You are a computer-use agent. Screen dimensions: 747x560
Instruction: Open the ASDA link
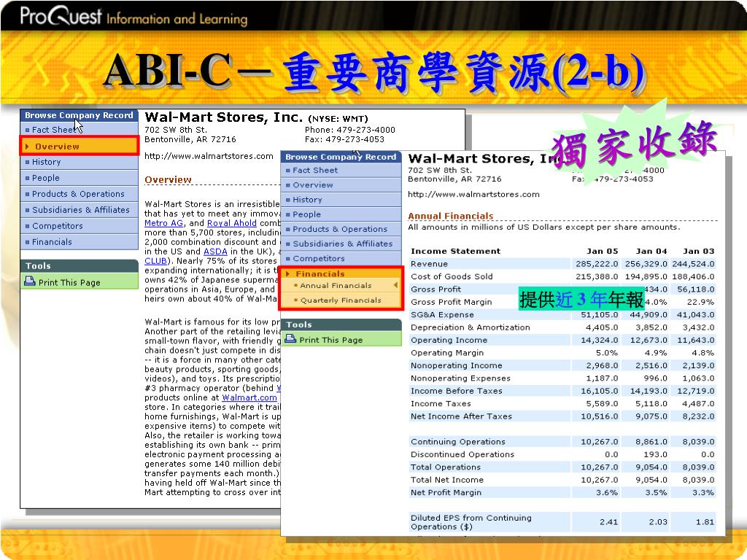(x=215, y=252)
